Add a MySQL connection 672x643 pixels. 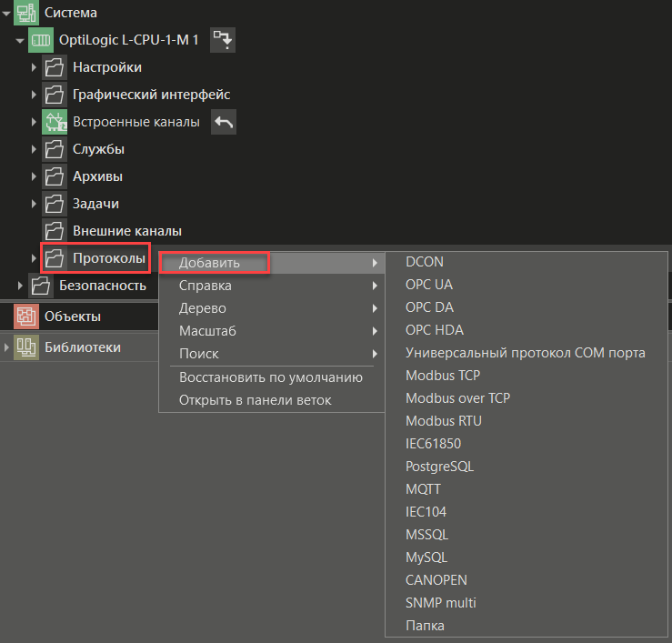(x=527, y=558)
